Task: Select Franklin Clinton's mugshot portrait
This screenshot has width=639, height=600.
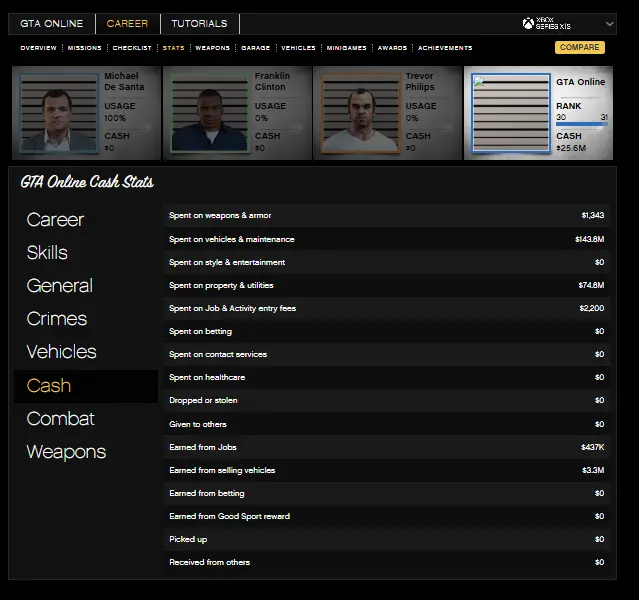Action: point(208,113)
